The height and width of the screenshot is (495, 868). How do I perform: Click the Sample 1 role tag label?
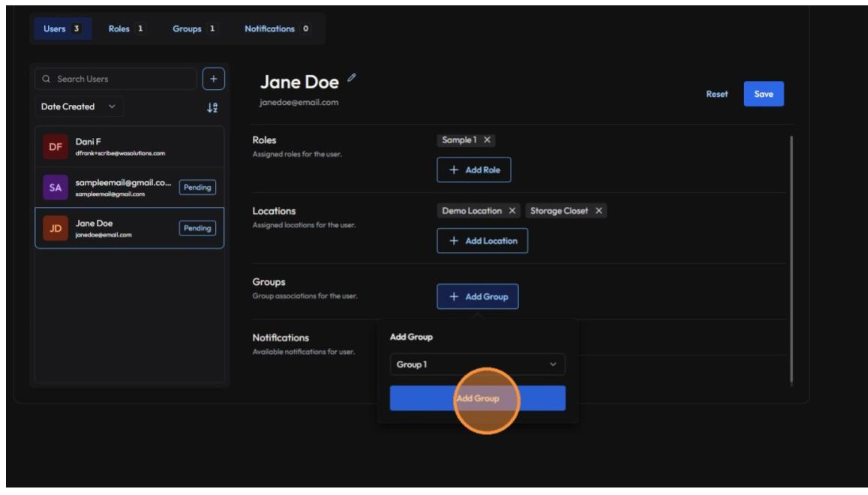pyautogui.click(x=459, y=140)
